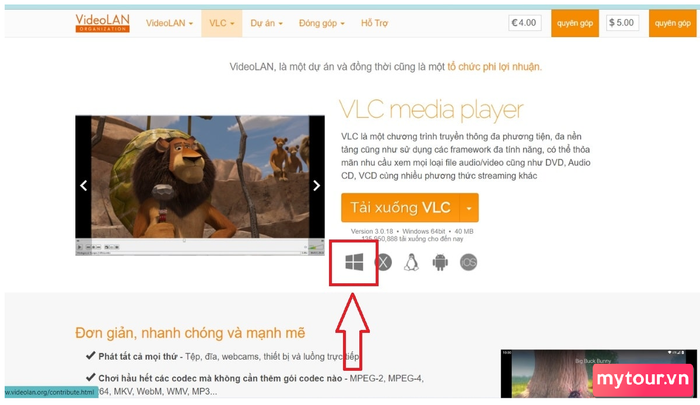
Task: Select the iOS platform icon
Action: click(x=468, y=262)
